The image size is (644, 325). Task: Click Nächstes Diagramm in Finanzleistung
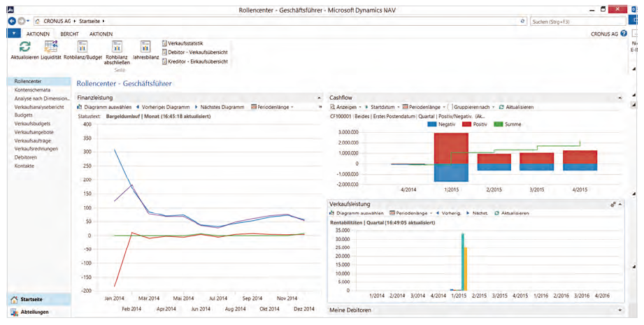point(220,107)
